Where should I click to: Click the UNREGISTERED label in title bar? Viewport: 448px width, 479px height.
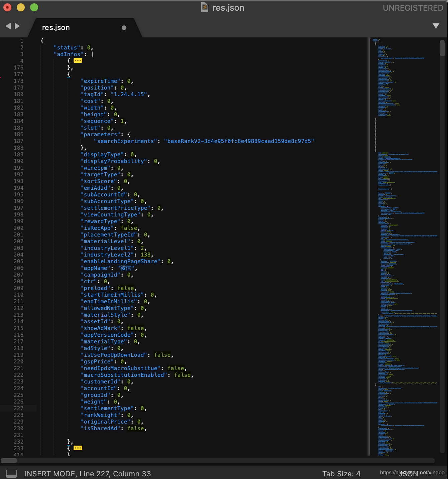(x=413, y=8)
